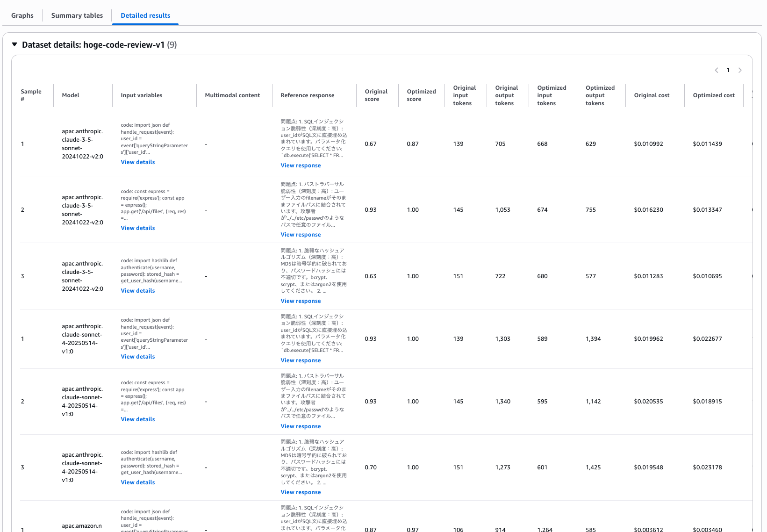767x532 pixels.
Task: View details for claude-sonnet-4 sample 1
Action: tap(138, 357)
